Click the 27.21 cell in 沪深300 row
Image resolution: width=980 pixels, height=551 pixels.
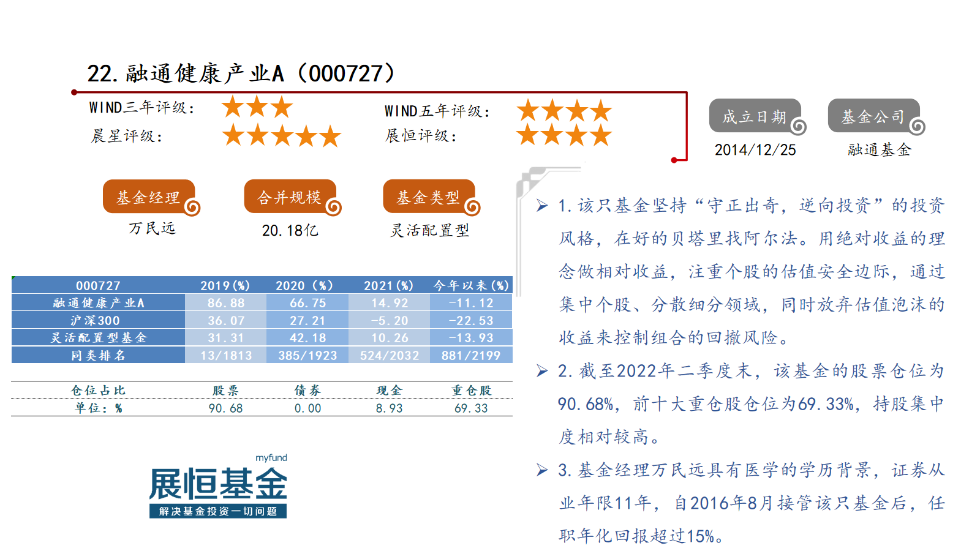click(x=307, y=320)
